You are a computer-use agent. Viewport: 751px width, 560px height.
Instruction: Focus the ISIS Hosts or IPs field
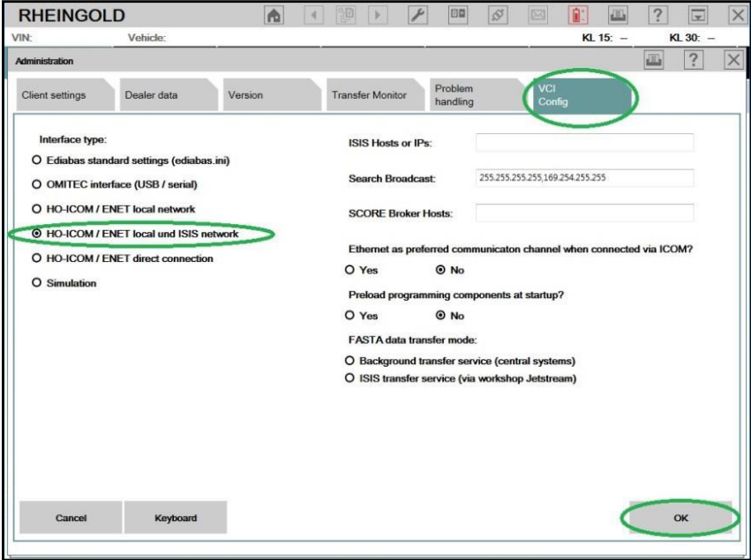click(584, 143)
